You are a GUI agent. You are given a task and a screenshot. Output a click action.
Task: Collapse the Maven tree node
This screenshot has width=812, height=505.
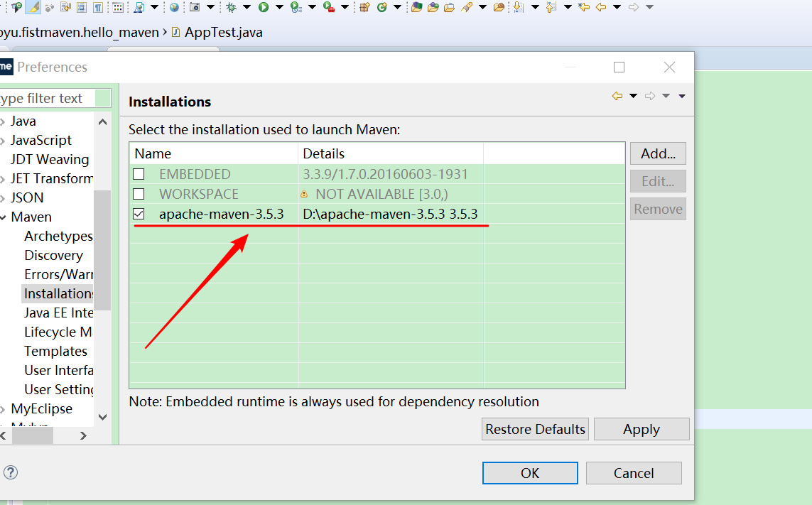(3, 217)
